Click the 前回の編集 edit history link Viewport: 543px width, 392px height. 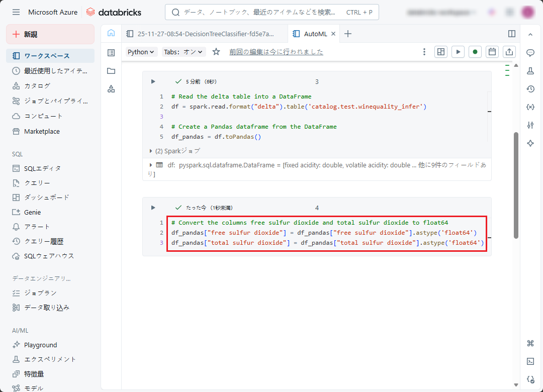(x=276, y=52)
